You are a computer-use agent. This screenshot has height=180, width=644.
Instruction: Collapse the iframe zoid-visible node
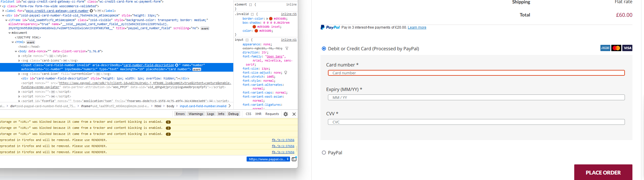coord(6,20)
